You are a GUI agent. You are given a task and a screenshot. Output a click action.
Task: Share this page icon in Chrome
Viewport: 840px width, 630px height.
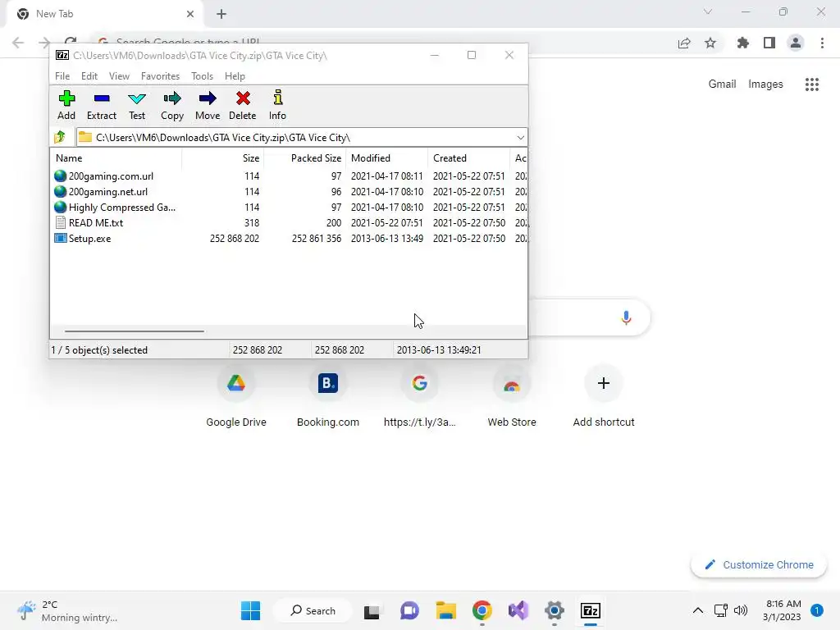point(684,43)
